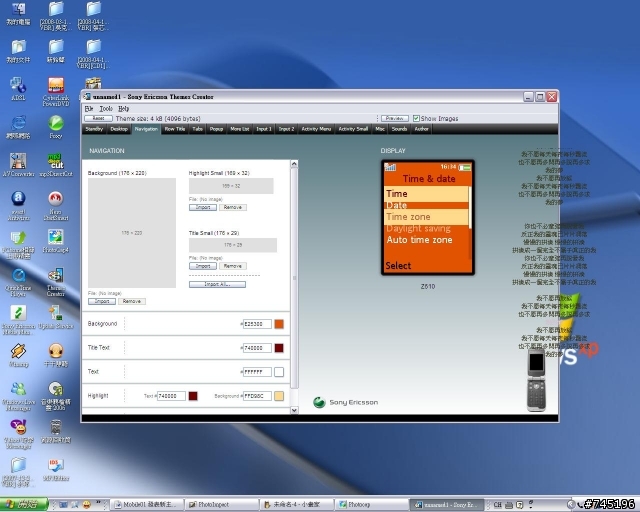Image resolution: width=640 pixels, height=512 pixels.
Task: Open the avast! Antivirus desktop icon
Action: pyautogui.click(x=18, y=206)
